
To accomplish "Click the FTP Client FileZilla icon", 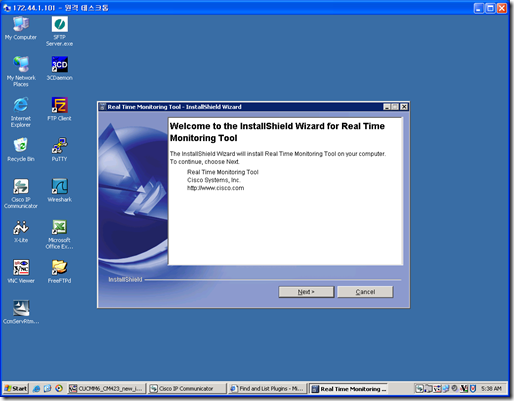I will (59, 109).
